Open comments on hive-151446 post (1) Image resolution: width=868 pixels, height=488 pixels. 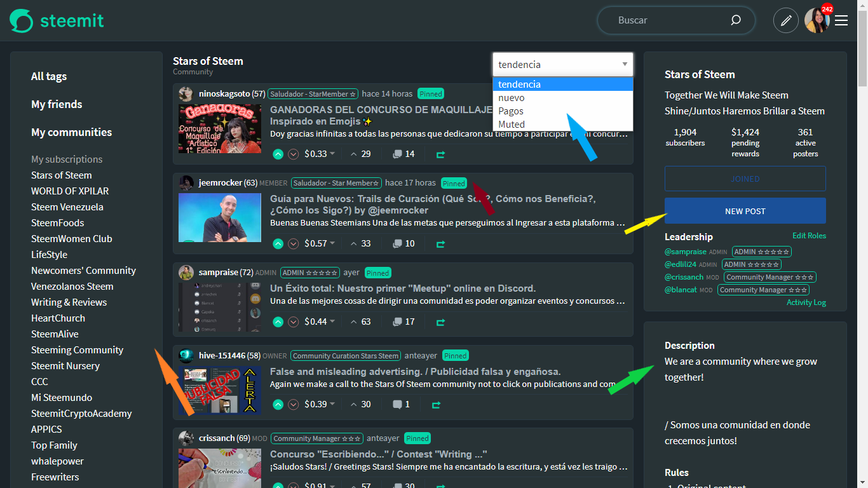click(x=401, y=404)
